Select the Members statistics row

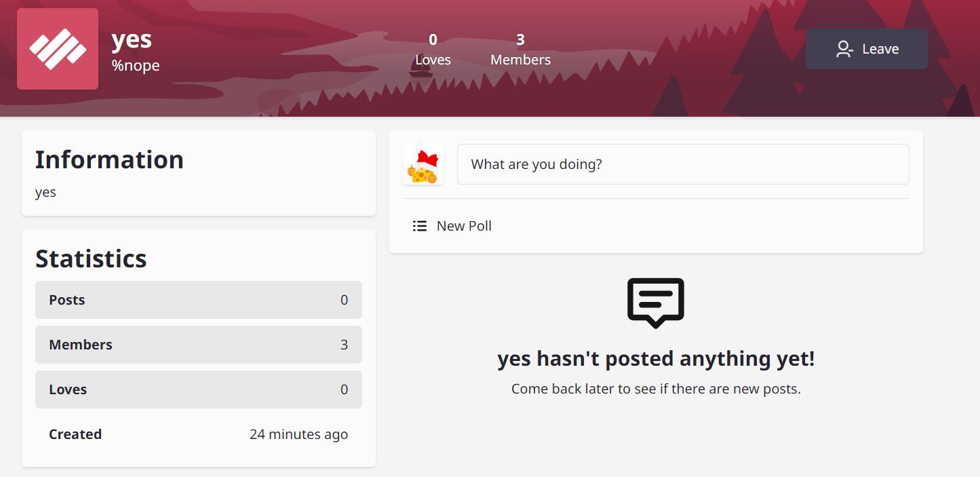tap(199, 345)
